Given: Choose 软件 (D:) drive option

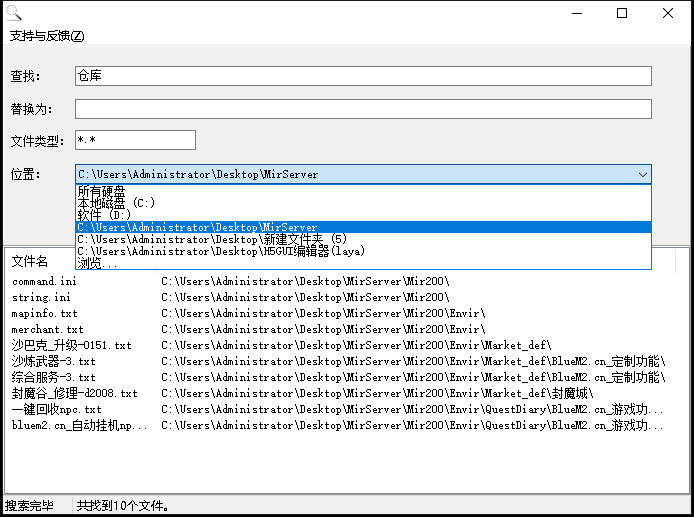Looking at the screenshot, I should [x=104, y=215].
